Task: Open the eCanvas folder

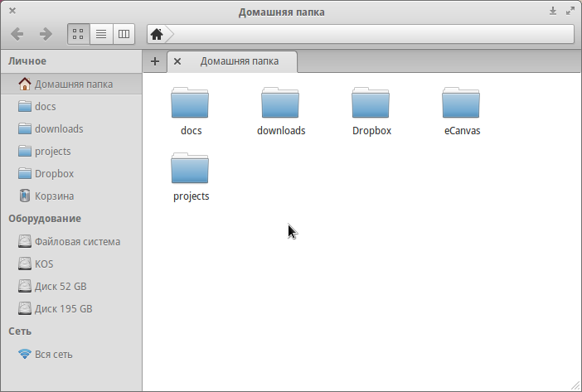Action: coord(461,104)
